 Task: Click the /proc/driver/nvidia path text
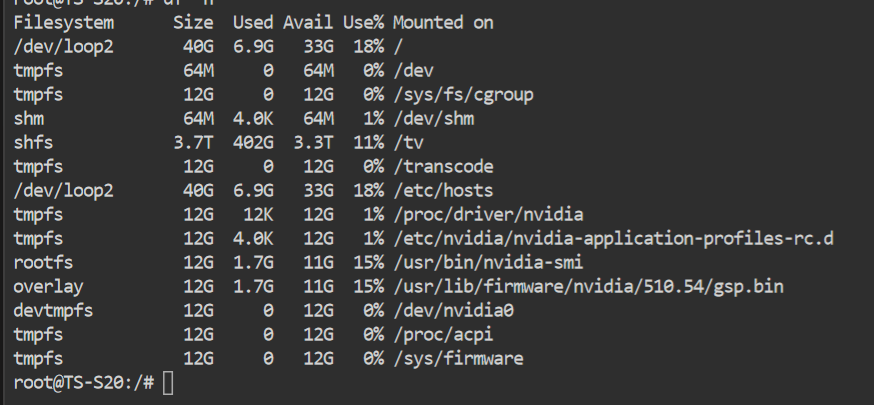(x=488, y=215)
